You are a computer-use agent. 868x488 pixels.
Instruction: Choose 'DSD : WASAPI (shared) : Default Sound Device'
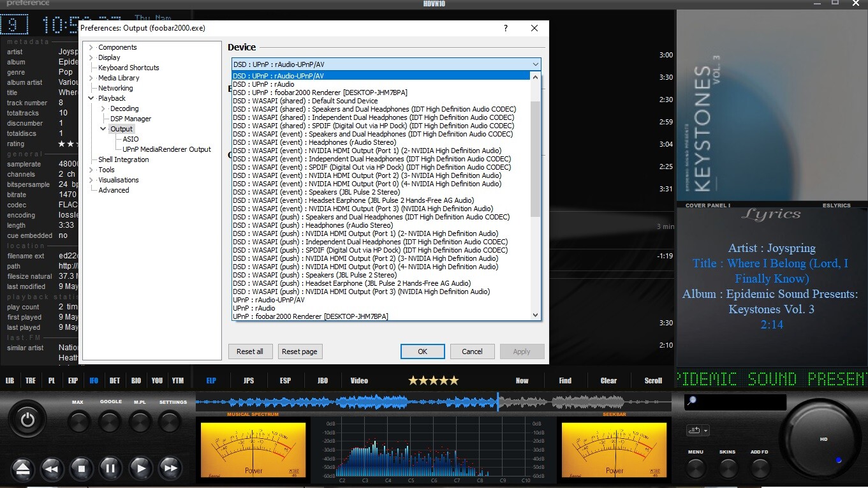point(381,101)
